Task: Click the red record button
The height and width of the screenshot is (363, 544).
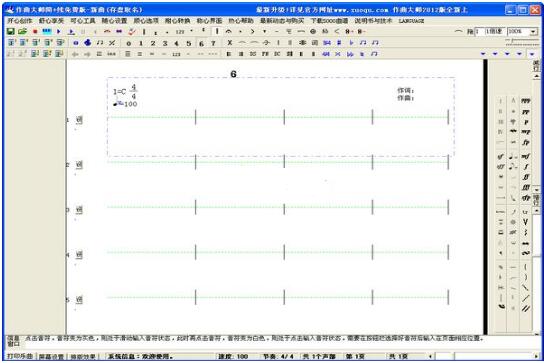Action: point(35,32)
